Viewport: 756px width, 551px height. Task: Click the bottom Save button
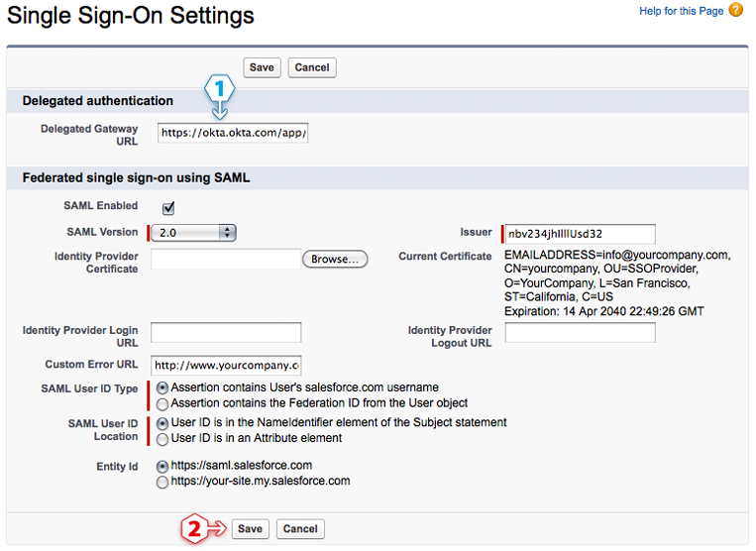point(250,529)
